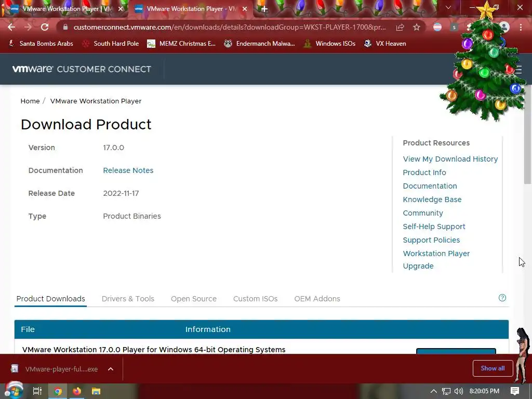Open the Windows Start button
Screen dimensions: 532x399
tap(14, 390)
